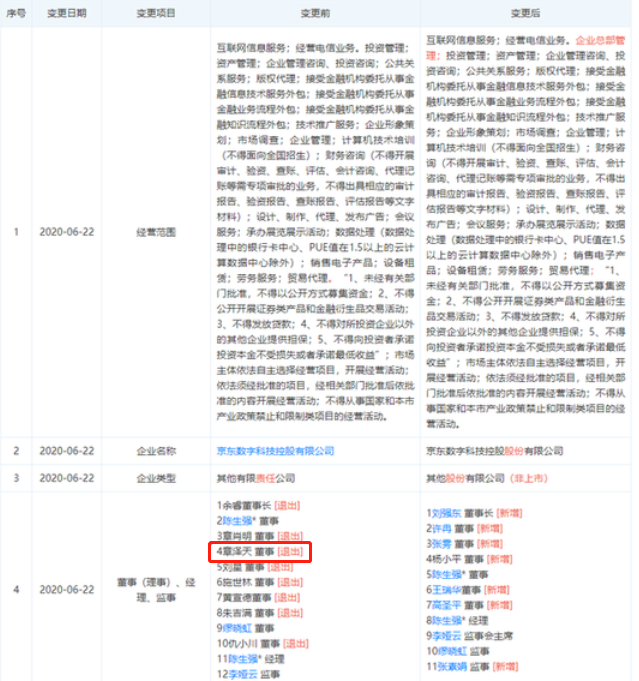Open 高圣平 director profile link
Screen dimensions: 639x681
[x=446, y=605]
